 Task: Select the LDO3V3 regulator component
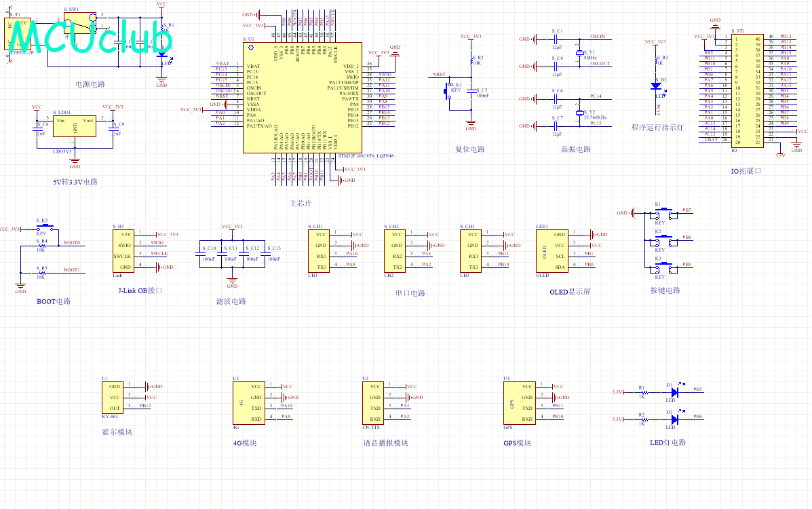point(75,126)
